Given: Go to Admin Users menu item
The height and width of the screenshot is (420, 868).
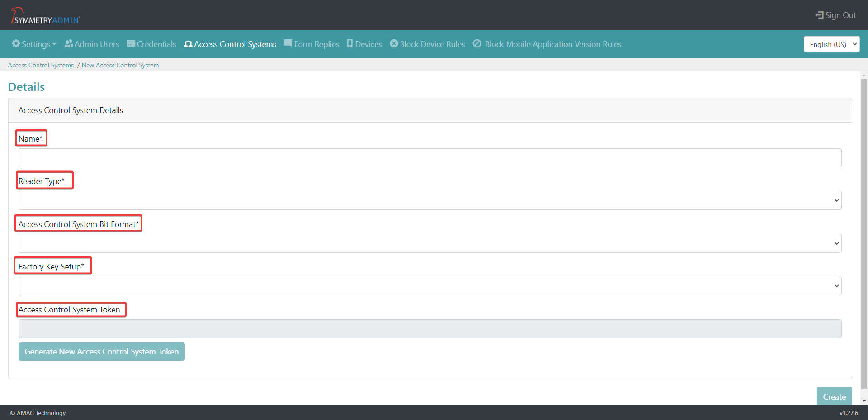Looking at the screenshot, I should pos(92,44).
